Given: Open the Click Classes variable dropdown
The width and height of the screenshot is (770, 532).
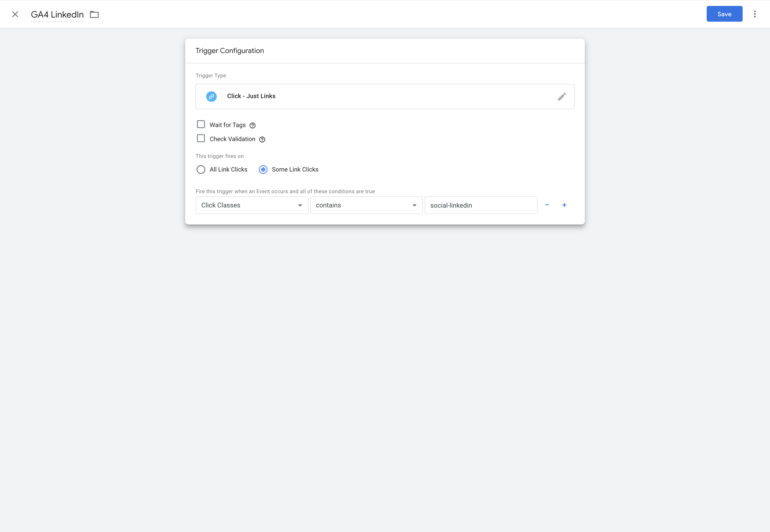Looking at the screenshot, I should (x=252, y=205).
